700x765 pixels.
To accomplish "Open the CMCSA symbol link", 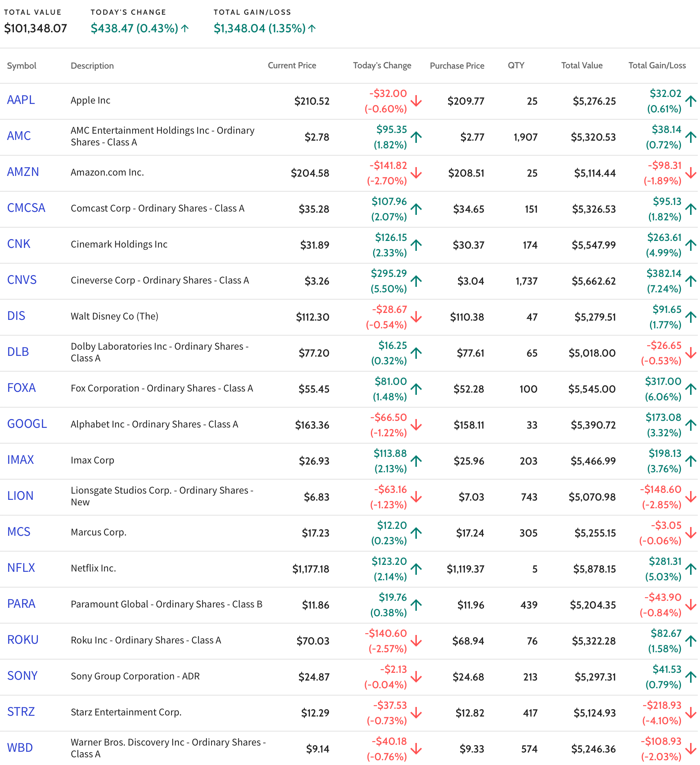I will click(26, 208).
